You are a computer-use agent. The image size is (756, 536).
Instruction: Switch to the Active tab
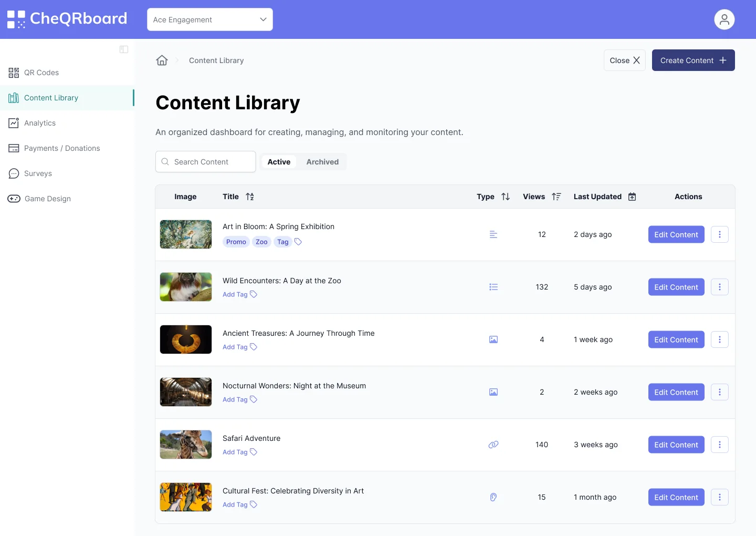click(279, 162)
